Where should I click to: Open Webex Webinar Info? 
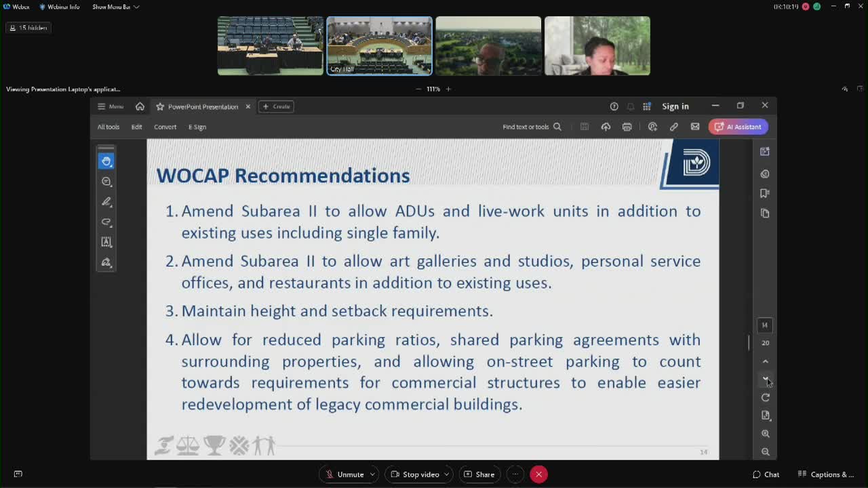click(x=59, y=7)
